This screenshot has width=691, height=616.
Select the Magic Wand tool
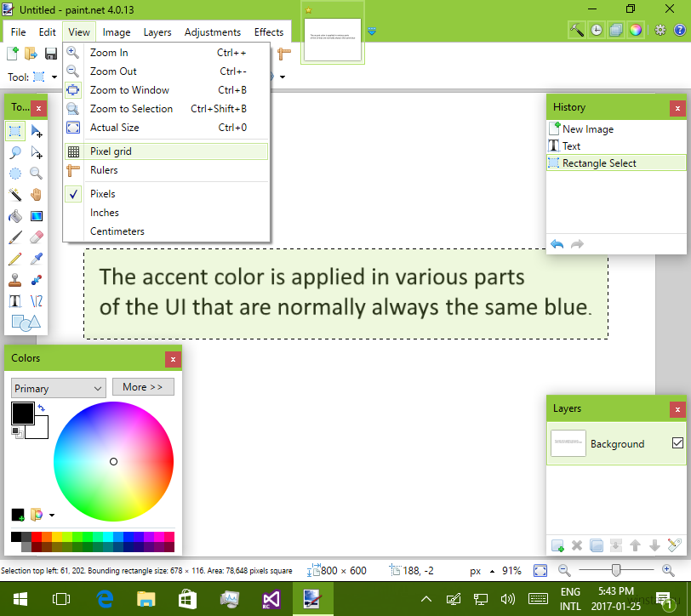(x=15, y=194)
